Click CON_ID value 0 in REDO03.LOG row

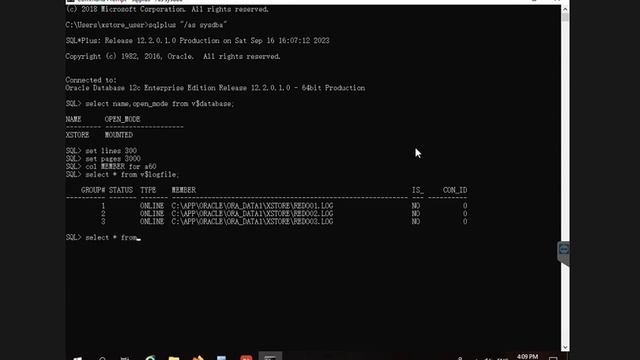(465, 222)
